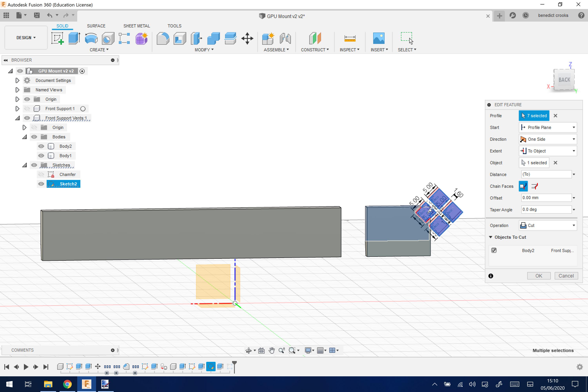Hide Sketch2 using its eye icon
588x392 pixels.
41,184
